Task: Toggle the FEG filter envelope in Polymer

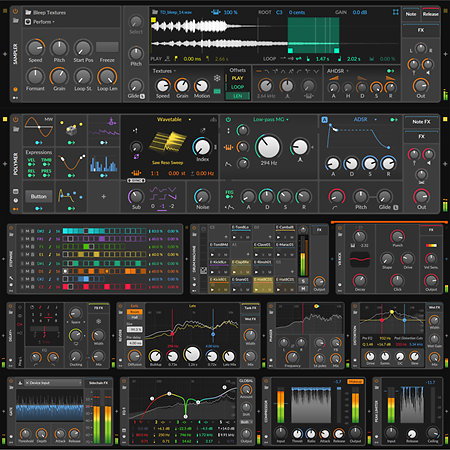Action: (229, 194)
